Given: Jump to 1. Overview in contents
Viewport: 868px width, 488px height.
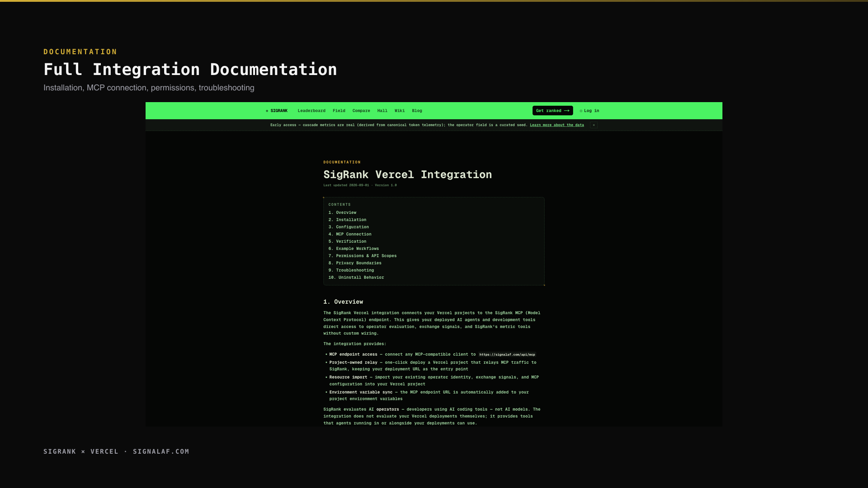Looking at the screenshot, I should (x=342, y=212).
